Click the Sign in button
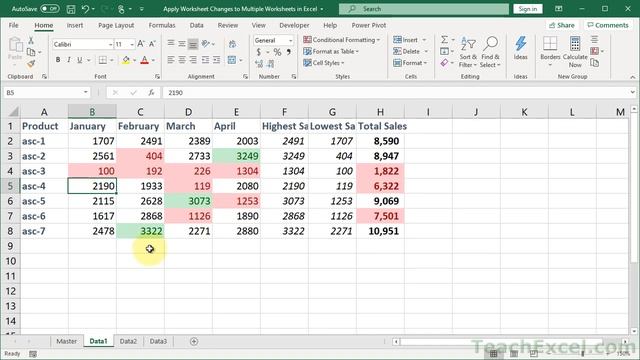The image size is (640, 360). click(x=528, y=9)
